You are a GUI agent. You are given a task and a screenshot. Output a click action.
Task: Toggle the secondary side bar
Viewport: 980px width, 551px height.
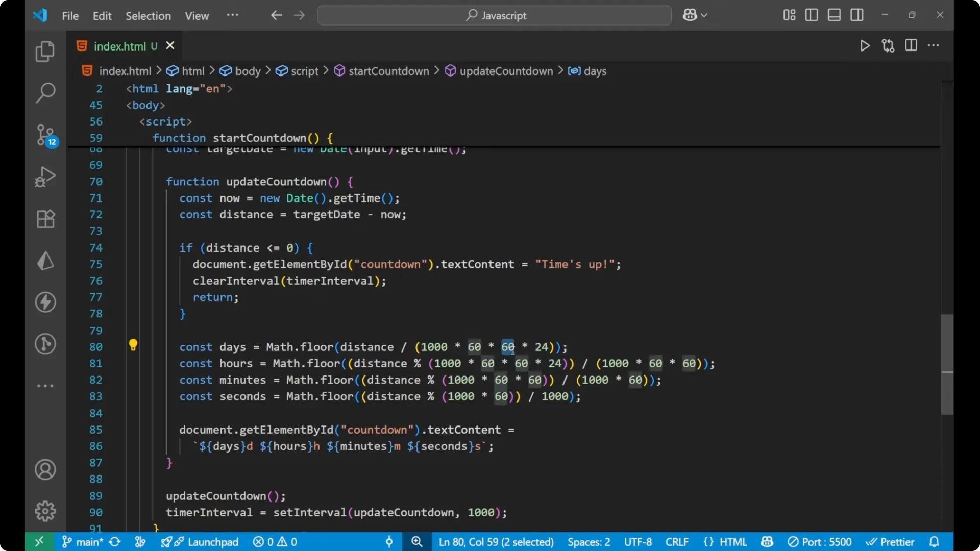(x=856, y=15)
